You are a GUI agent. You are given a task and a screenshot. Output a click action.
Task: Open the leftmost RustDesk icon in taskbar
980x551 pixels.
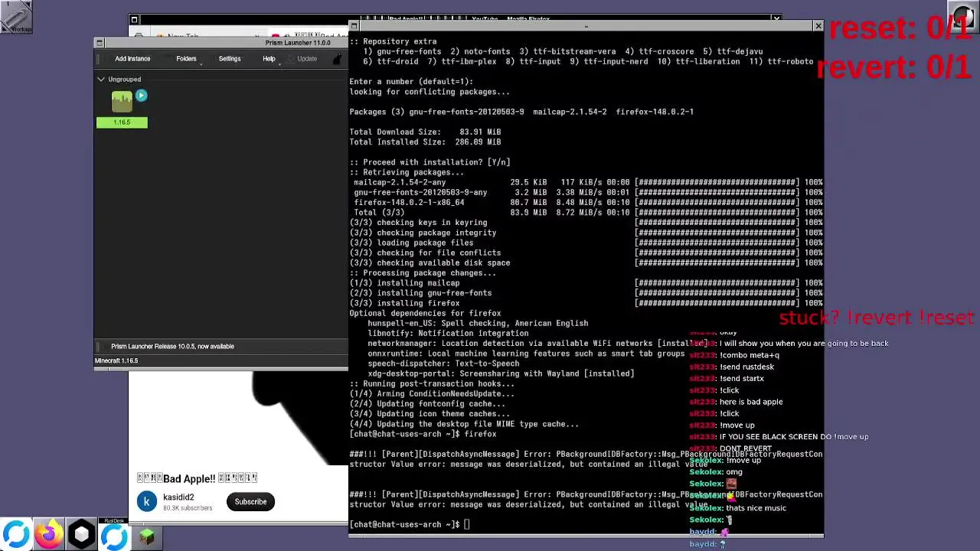16,535
